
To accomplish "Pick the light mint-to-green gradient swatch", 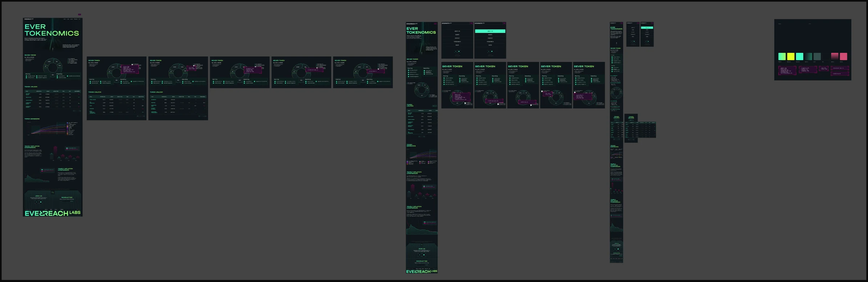I will tap(782, 56).
